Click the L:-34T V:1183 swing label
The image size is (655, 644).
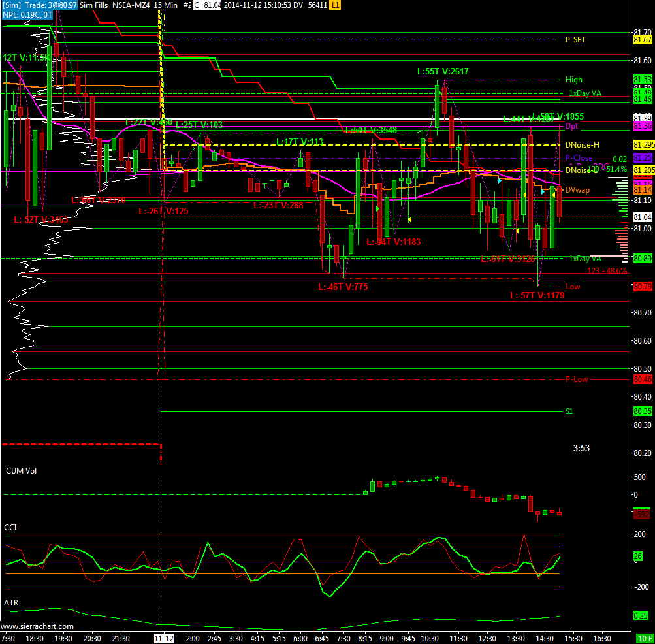click(x=394, y=242)
